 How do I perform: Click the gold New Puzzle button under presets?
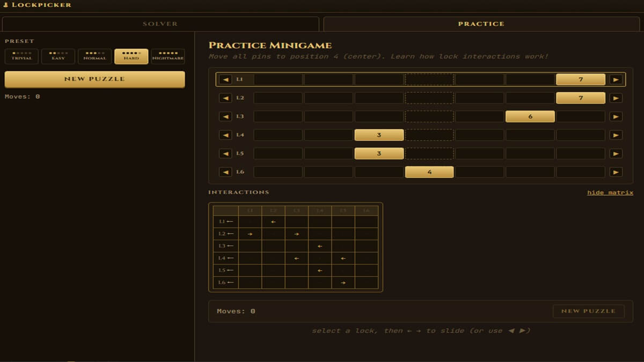click(x=94, y=79)
